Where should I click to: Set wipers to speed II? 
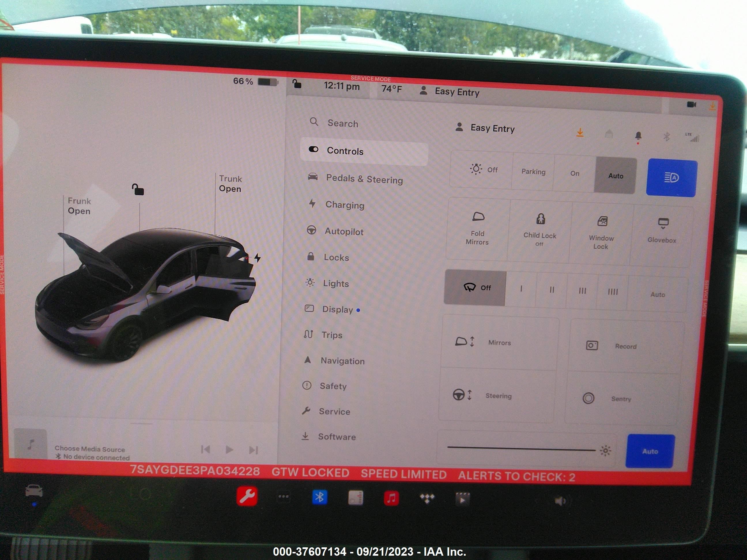coord(552,290)
